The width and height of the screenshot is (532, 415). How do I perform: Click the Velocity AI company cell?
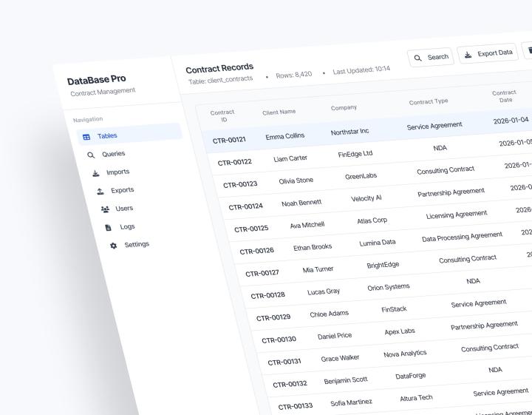[366, 198]
